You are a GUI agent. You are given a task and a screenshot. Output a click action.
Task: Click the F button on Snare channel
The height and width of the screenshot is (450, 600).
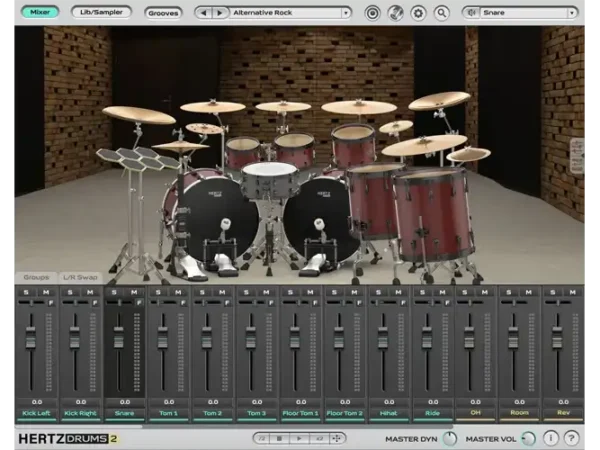click(x=139, y=303)
